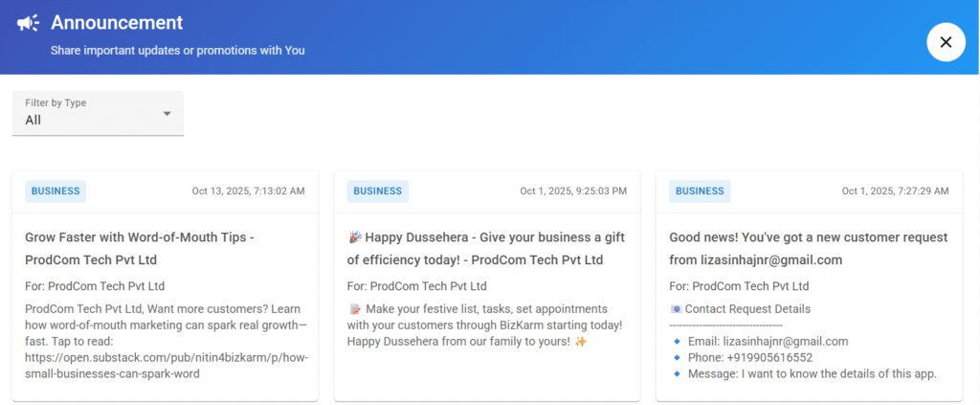Screen dimensions: 980x405
Task: Open the Filter by Type dropdown
Action: [x=99, y=113]
